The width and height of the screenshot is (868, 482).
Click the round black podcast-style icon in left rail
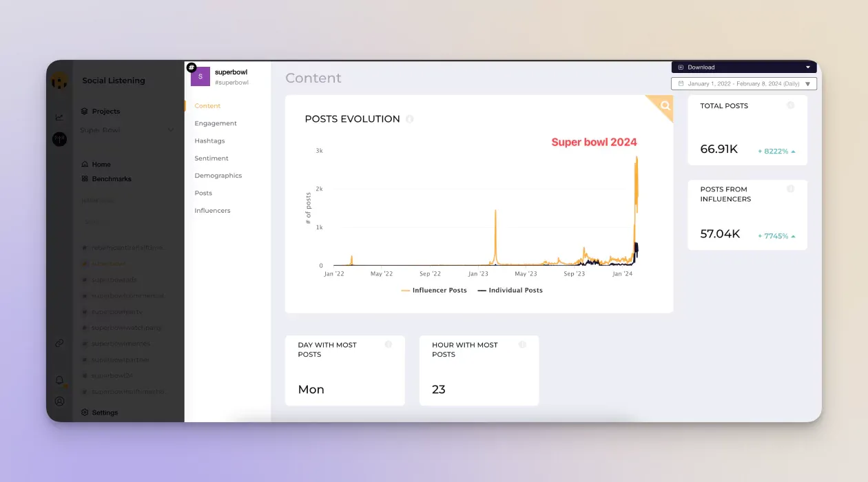pyautogui.click(x=59, y=139)
